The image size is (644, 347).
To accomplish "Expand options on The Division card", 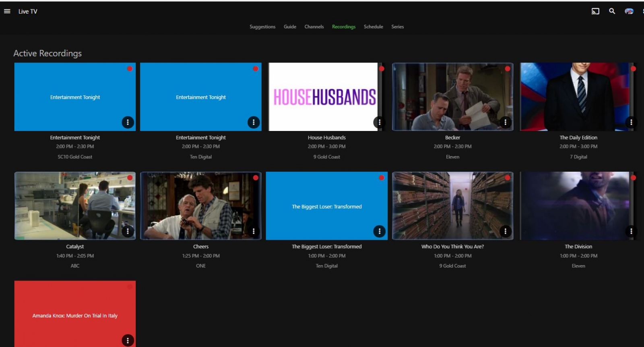I will [x=631, y=231].
